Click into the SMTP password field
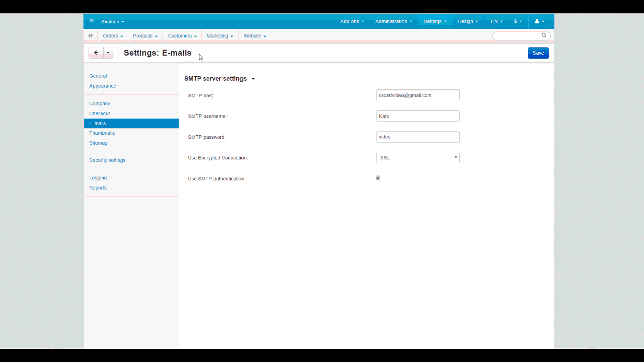 [x=418, y=137]
